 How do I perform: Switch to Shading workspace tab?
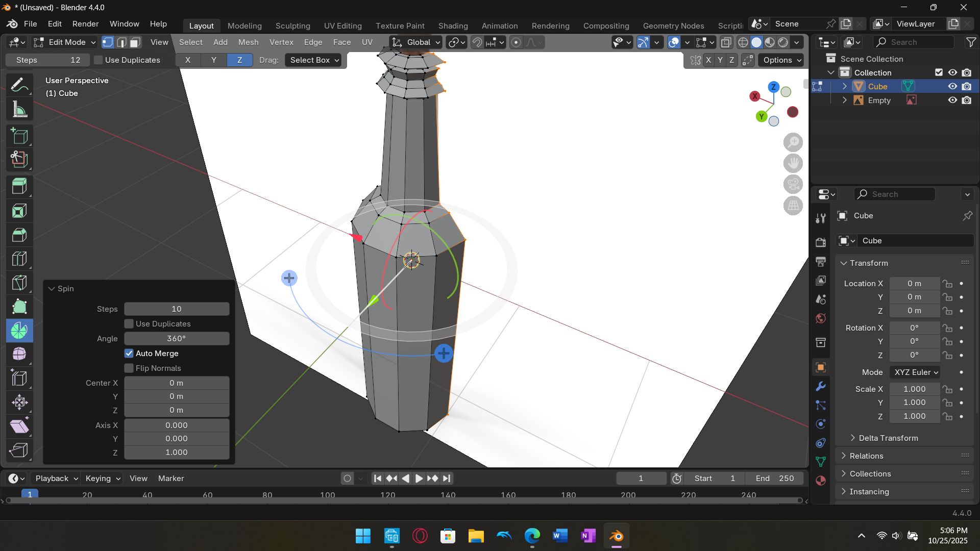pyautogui.click(x=453, y=26)
